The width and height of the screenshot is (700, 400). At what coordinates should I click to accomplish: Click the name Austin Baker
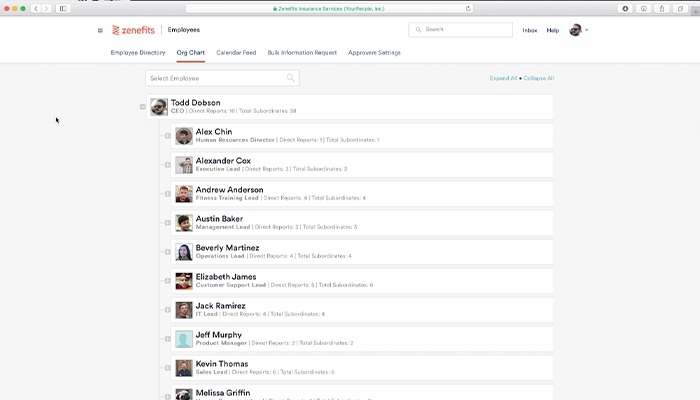[x=219, y=219]
